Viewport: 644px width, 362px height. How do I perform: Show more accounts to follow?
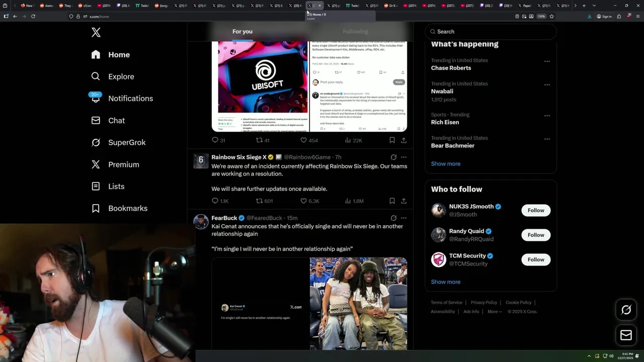tap(446, 282)
